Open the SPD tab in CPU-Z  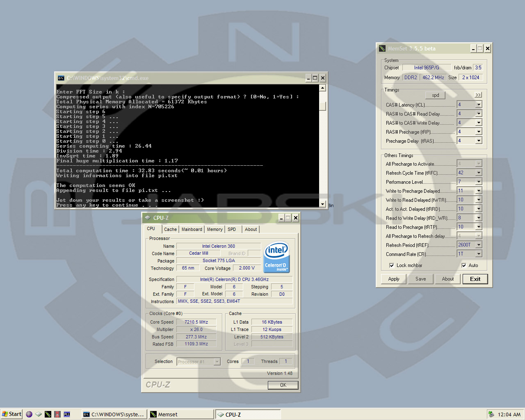tap(232, 229)
